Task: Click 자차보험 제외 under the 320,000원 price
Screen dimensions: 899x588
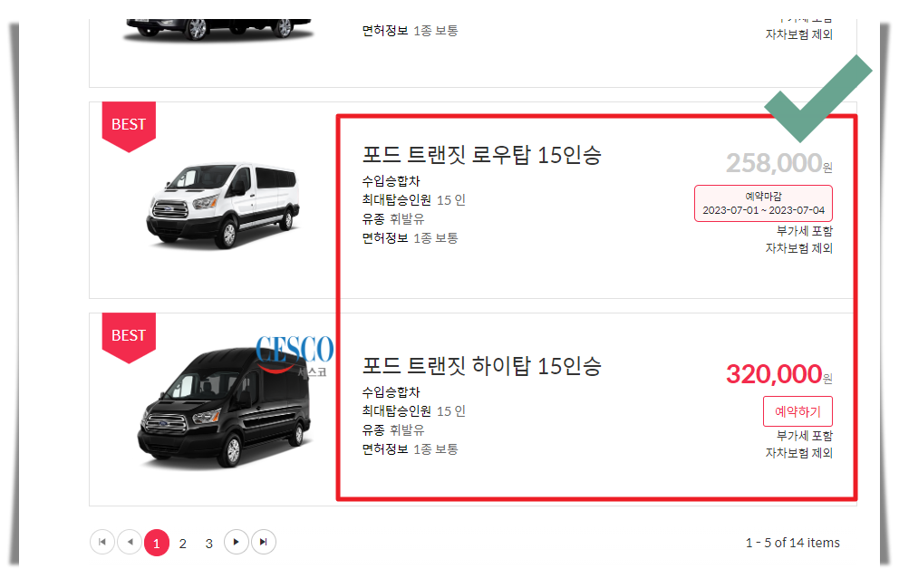Action: point(798,453)
